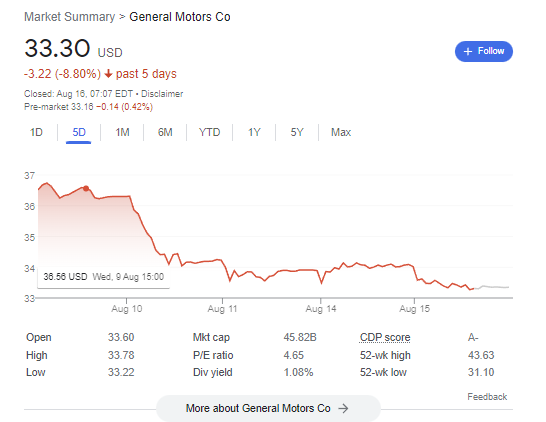Screen dimensions: 546x422
Task: Click the Follow button
Action: 483,52
